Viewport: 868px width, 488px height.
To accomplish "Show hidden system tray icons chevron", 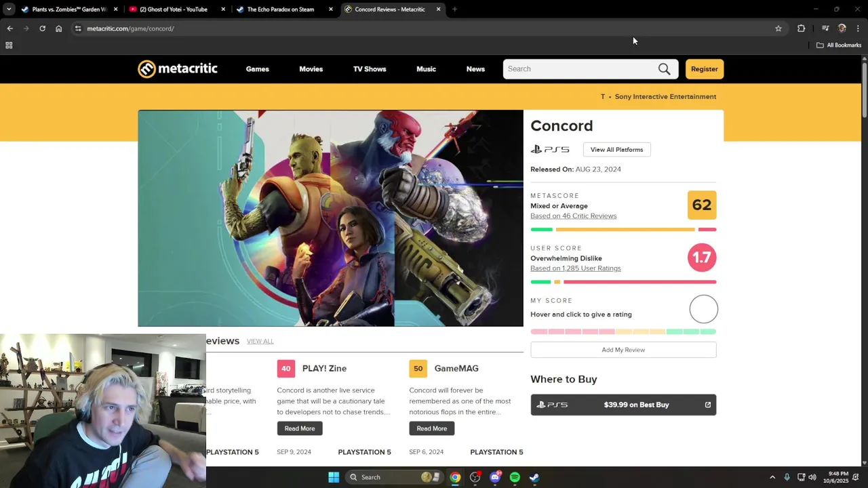I will [x=772, y=477].
